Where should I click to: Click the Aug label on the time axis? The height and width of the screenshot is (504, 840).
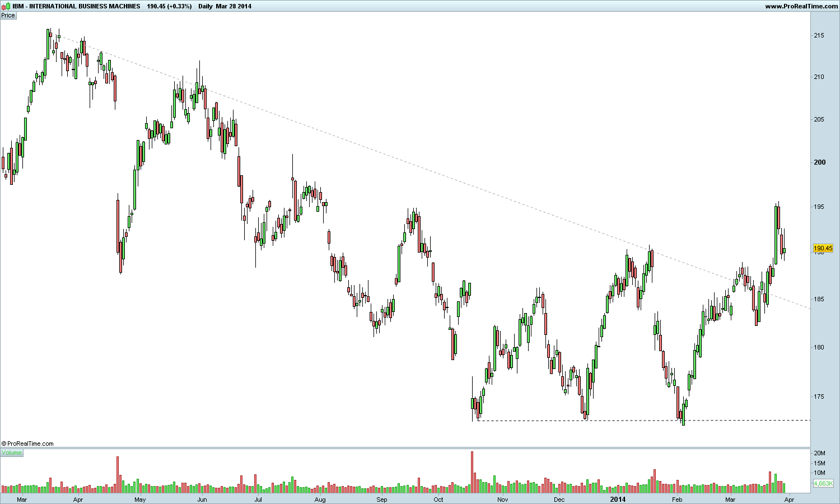(x=320, y=499)
